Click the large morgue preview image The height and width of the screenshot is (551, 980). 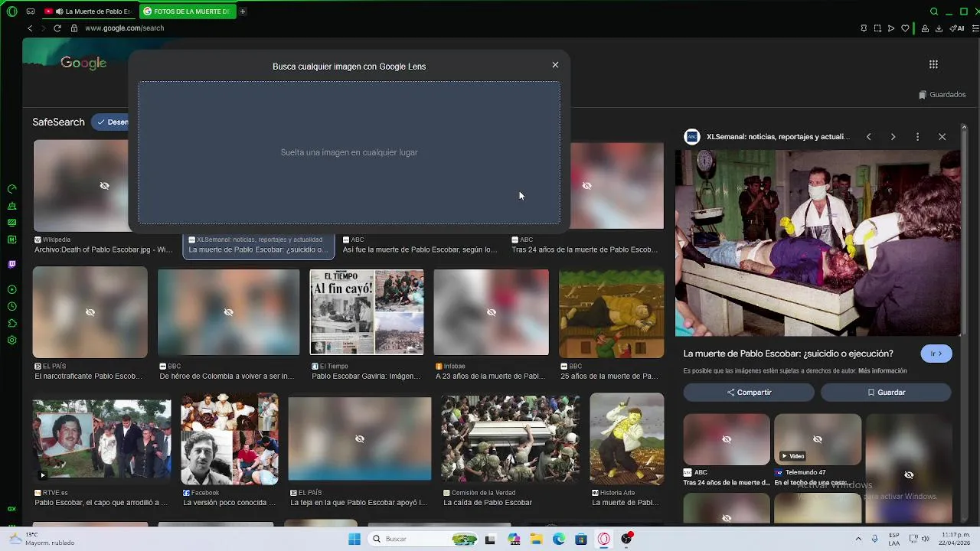coord(818,243)
